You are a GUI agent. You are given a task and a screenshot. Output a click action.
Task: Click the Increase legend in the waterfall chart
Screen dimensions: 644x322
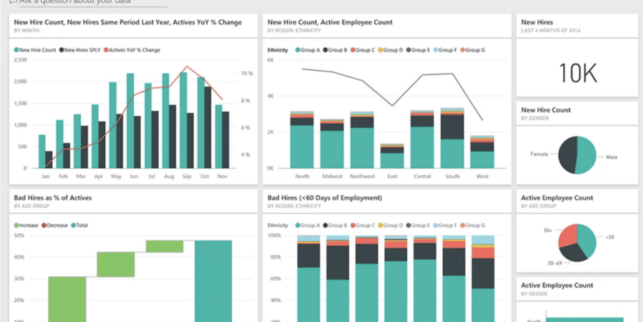point(26,225)
